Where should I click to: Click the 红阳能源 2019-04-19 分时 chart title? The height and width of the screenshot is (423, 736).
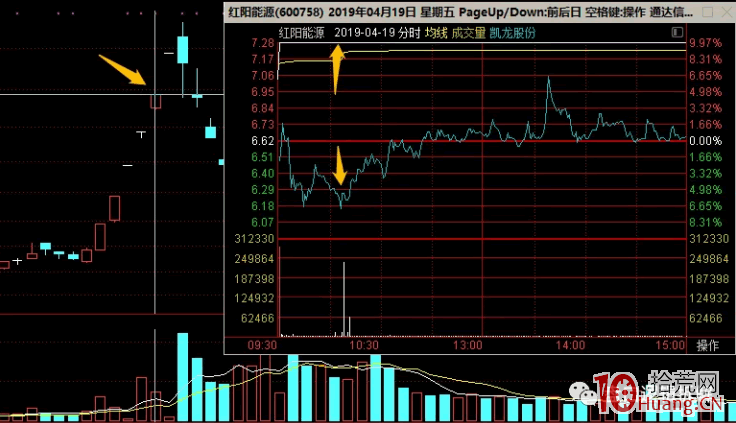coord(349,33)
